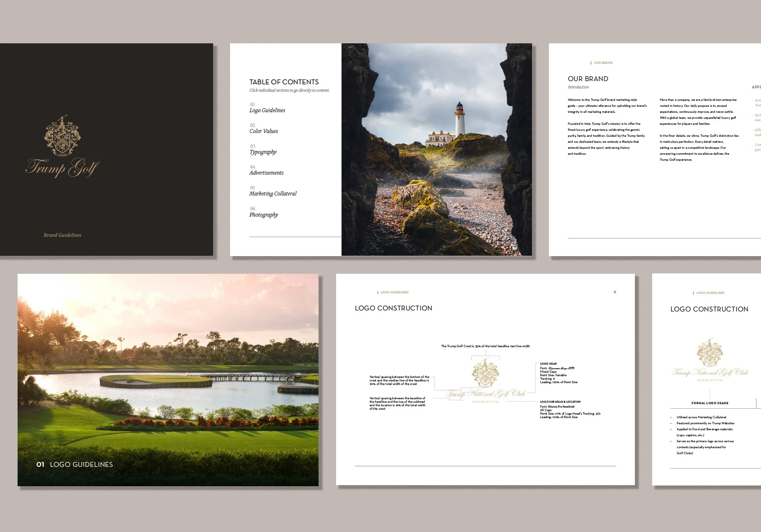Click the gold crest in construction diagram

coord(485,372)
